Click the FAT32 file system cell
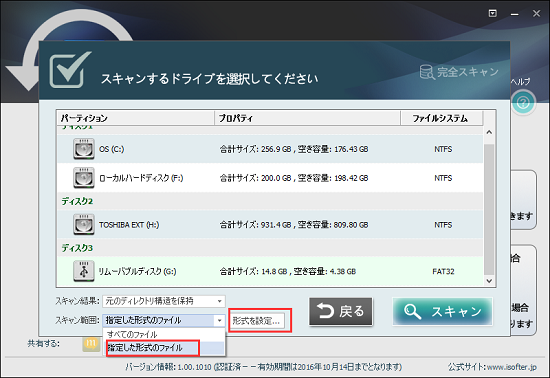 pyautogui.click(x=443, y=271)
